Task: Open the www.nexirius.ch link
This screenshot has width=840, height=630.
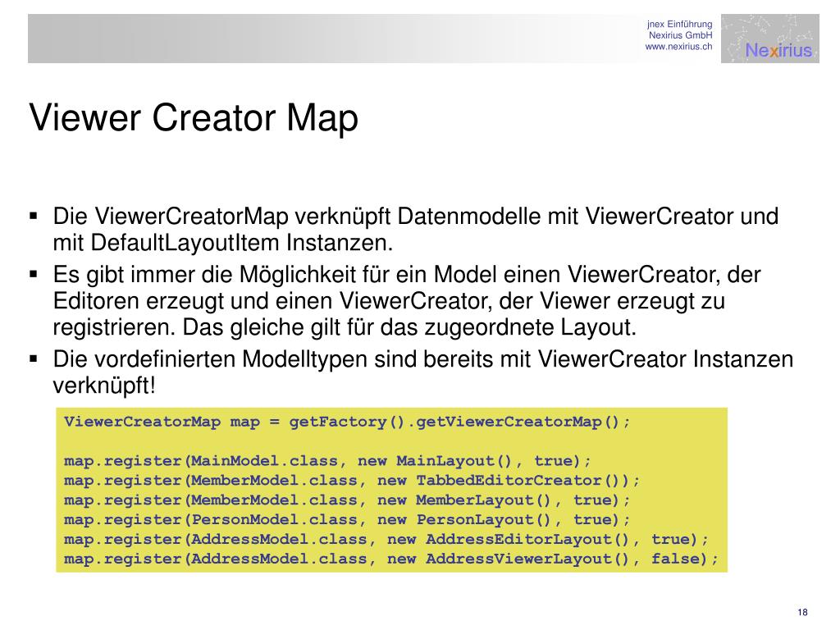Action: (x=678, y=47)
